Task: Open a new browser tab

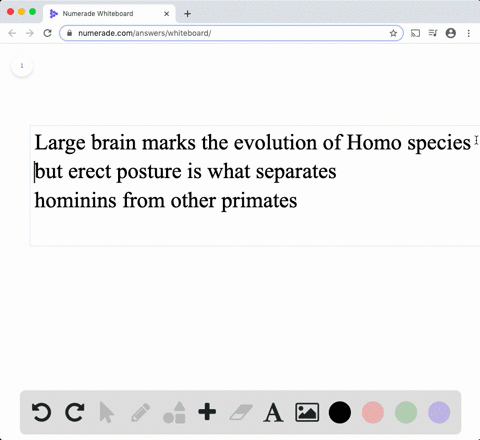Action: (x=187, y=14)
